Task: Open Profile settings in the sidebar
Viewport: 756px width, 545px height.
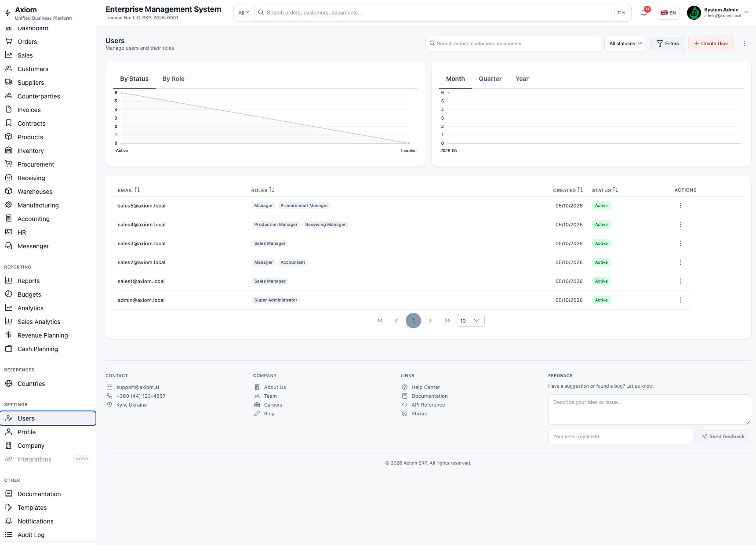Action: coord(48,432)
